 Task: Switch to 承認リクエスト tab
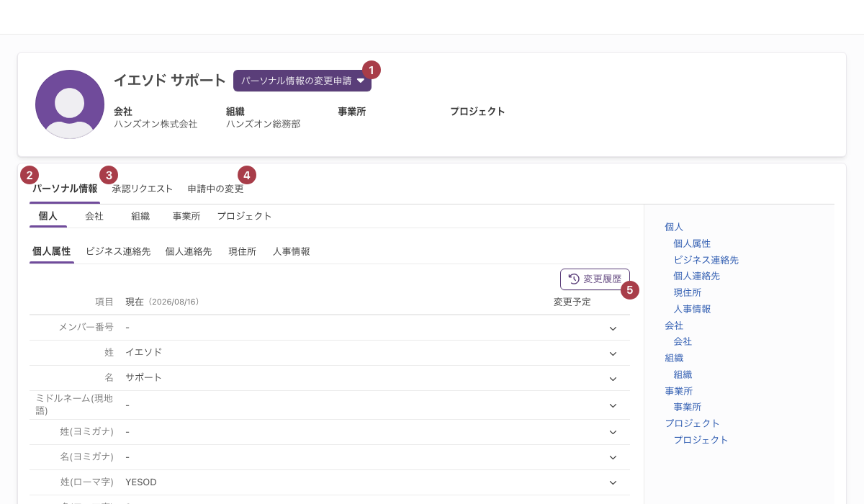(x=143, y=189)
